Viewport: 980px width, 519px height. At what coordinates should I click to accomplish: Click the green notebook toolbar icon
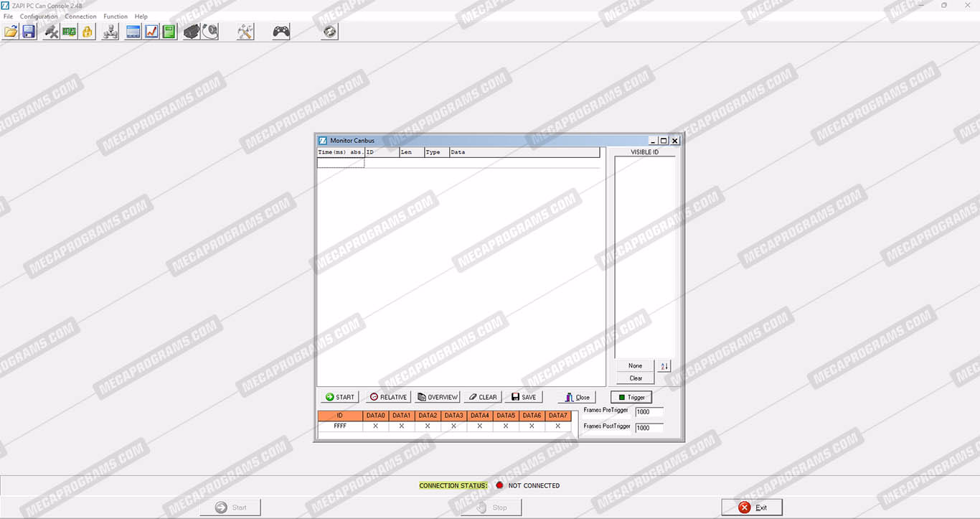click(x=169, y=32)
